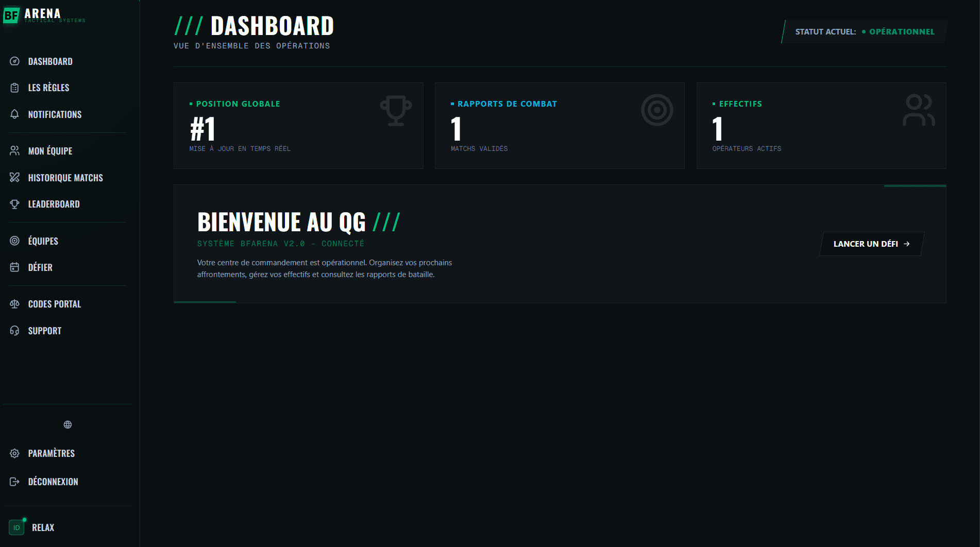Open the Défier scheduling page
This screenshot has width=980, height=547.
[40, 267]
